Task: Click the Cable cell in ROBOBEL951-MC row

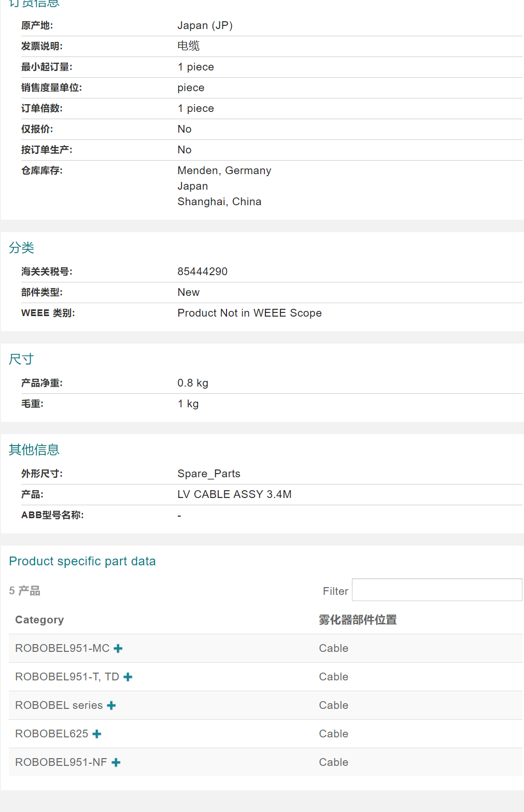Action: 333,648
